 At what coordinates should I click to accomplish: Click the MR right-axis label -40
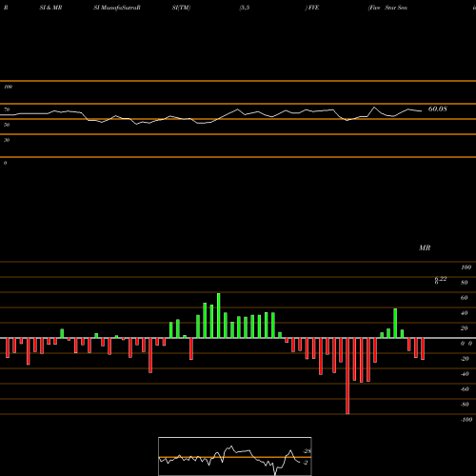coord(465,374)
